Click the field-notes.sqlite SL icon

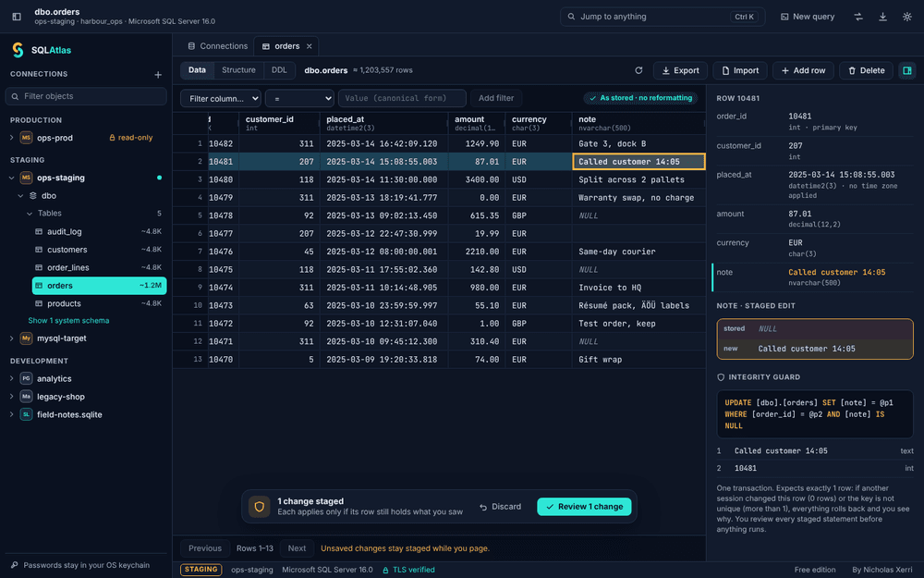pos(26,414)
